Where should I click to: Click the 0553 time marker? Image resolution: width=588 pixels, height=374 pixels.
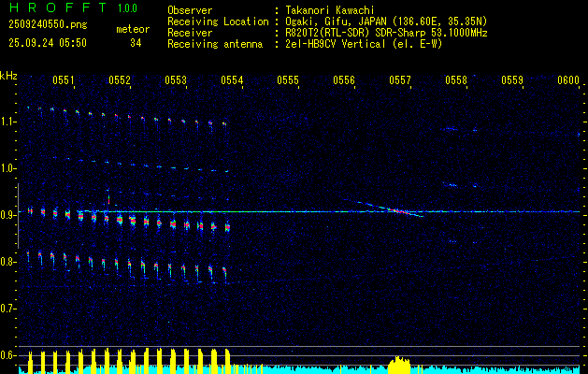pos(176,80)
